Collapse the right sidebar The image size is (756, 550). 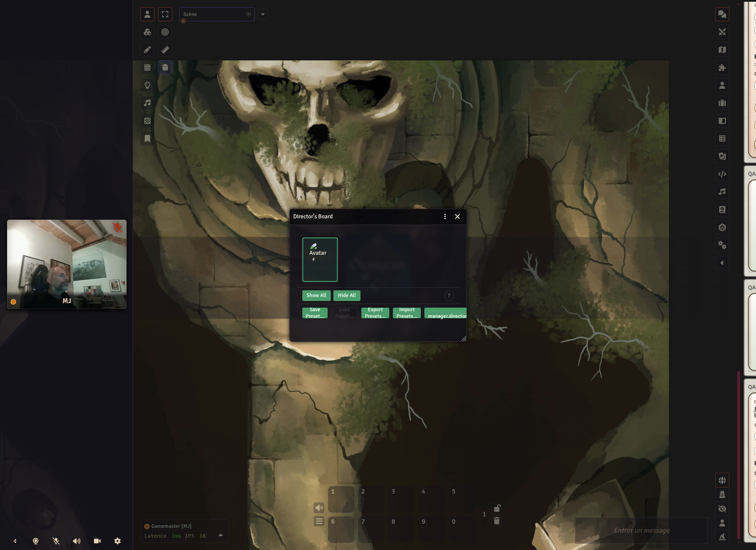point(722,263)
